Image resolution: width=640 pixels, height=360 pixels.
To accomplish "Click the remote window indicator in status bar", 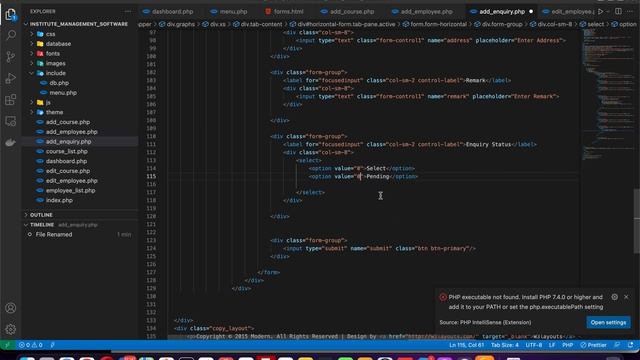I will point(7,345).
